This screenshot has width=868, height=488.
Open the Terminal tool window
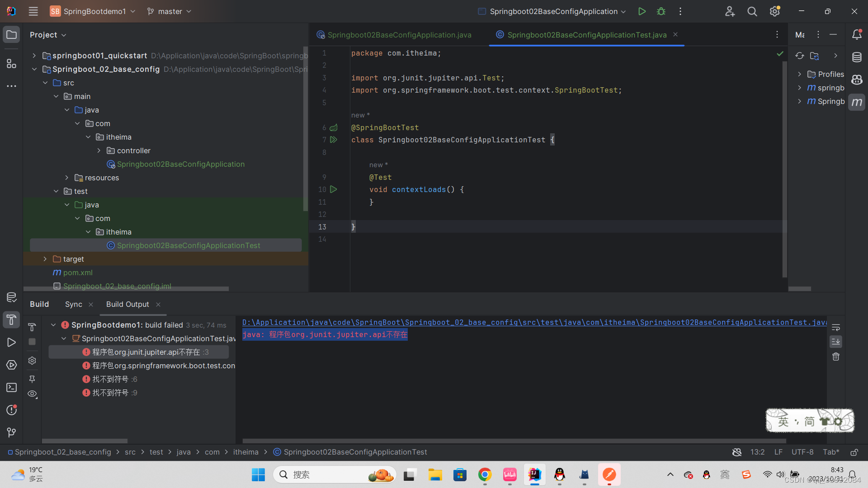coord(11,388)
